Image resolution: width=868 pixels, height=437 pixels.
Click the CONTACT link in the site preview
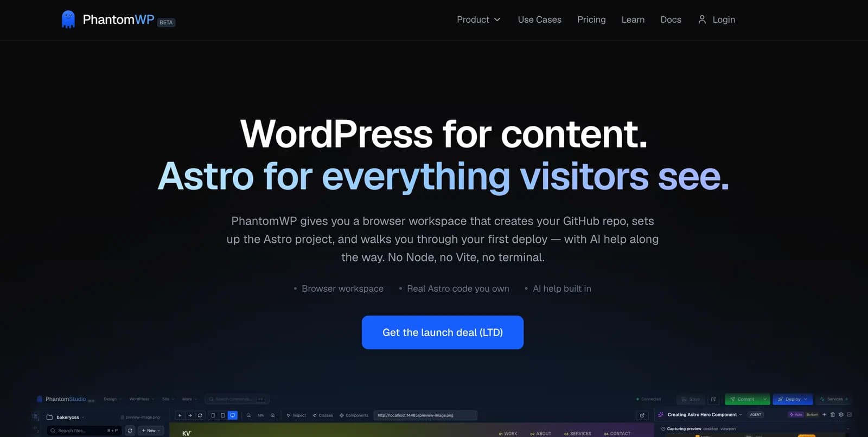(617, 434)
